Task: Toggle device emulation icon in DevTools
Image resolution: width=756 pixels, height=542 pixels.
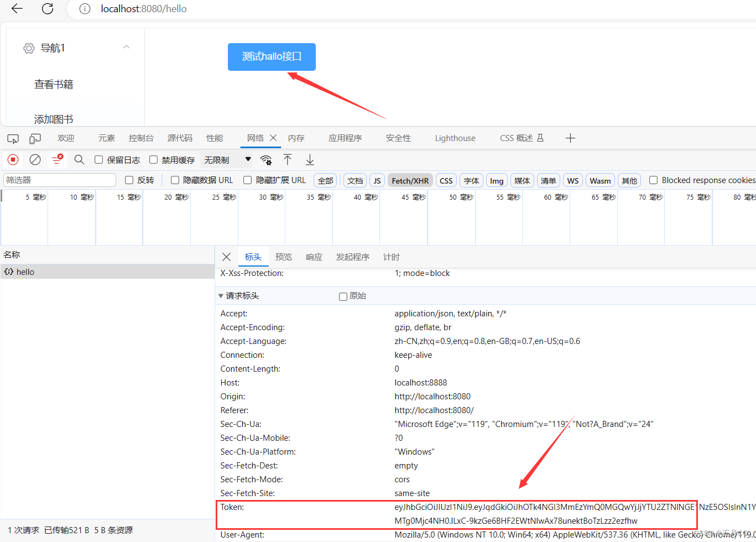Action: tap(35, 138)
